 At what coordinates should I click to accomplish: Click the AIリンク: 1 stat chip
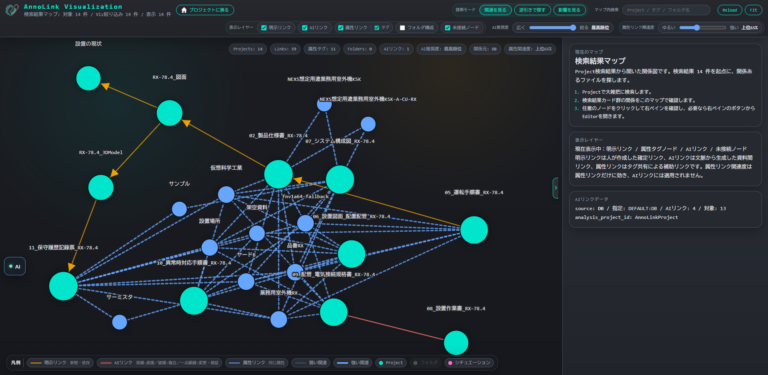tap(397, 49)
